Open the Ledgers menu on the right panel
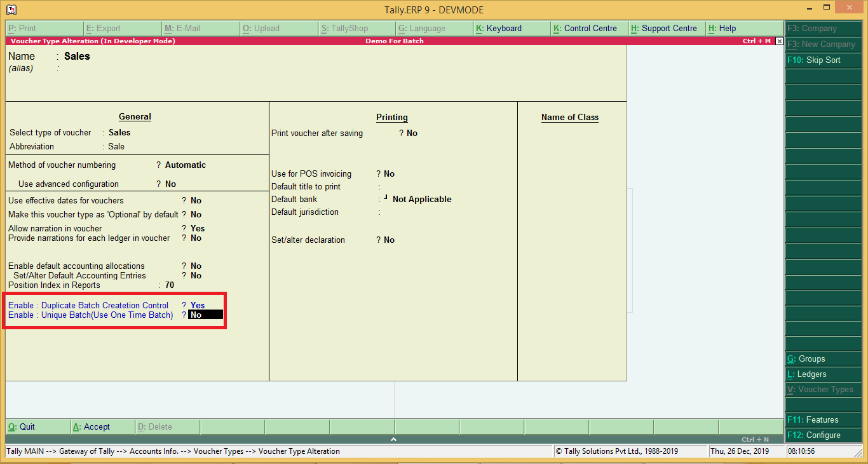 click(x=823, y=374)
